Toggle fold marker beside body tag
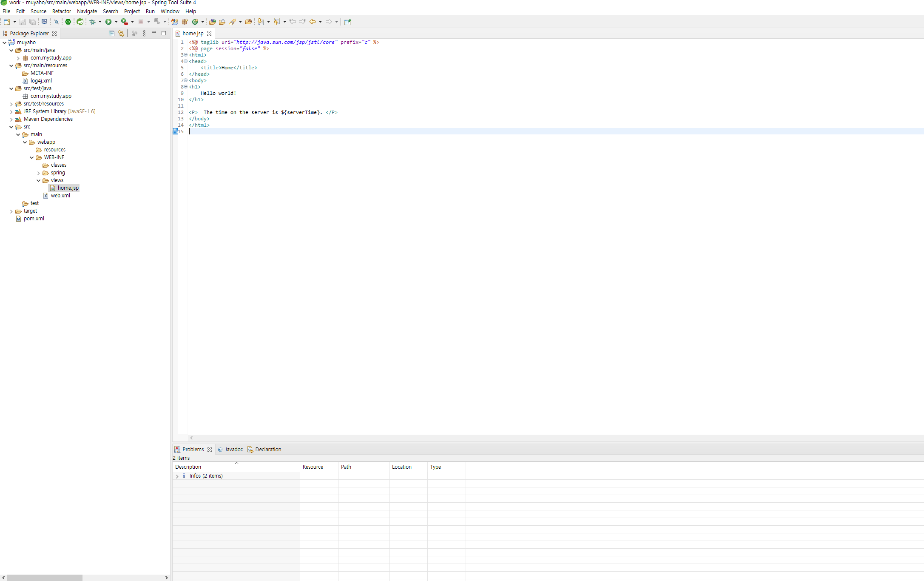Image resolution: width=924 pixels, height=581 pixels. tap(185, 80)
